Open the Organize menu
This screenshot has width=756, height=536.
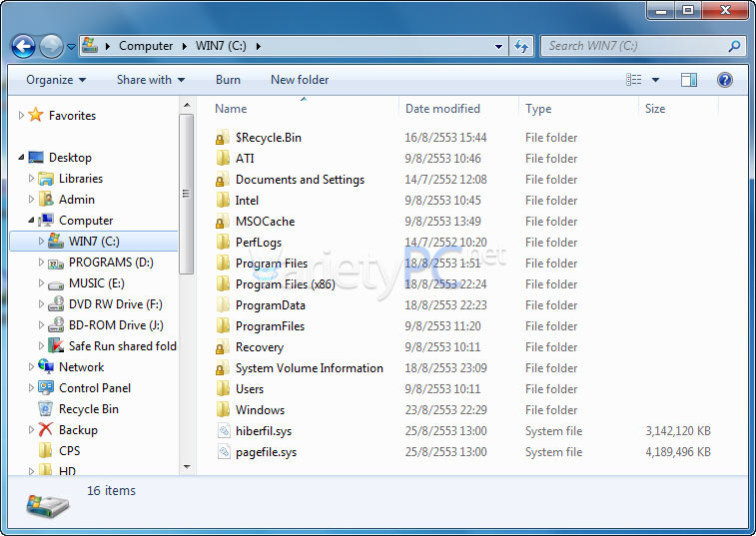click(x=56, y=80)
